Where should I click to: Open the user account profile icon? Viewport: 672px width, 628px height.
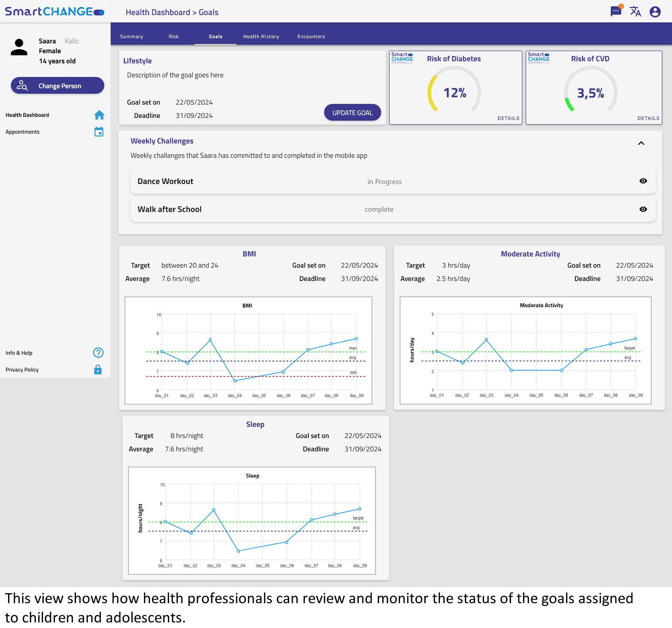[x=655, y=12]
